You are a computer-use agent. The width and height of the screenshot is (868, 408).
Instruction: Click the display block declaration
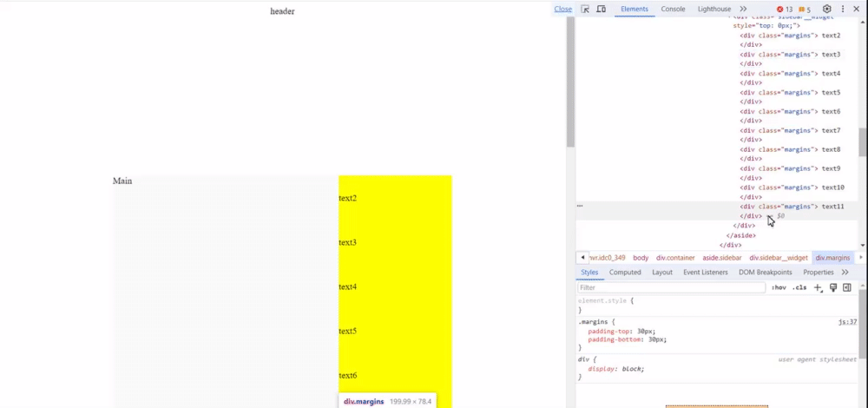tap(616, 369)
